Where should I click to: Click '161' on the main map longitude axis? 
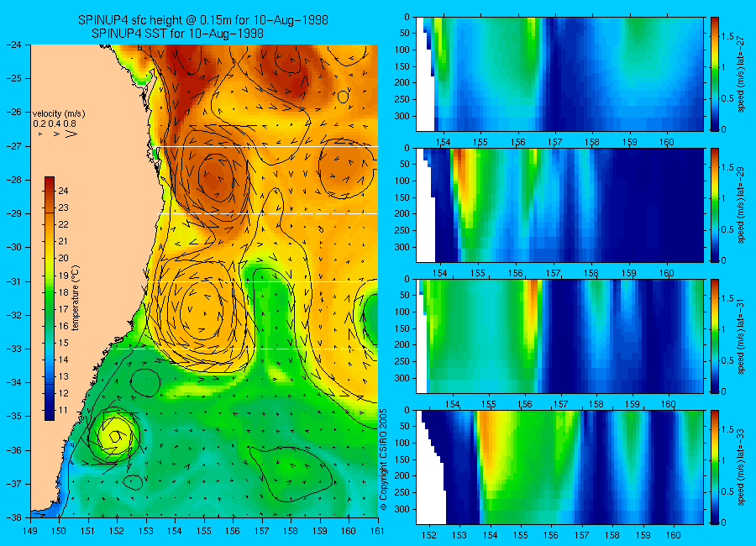point(377,531)
